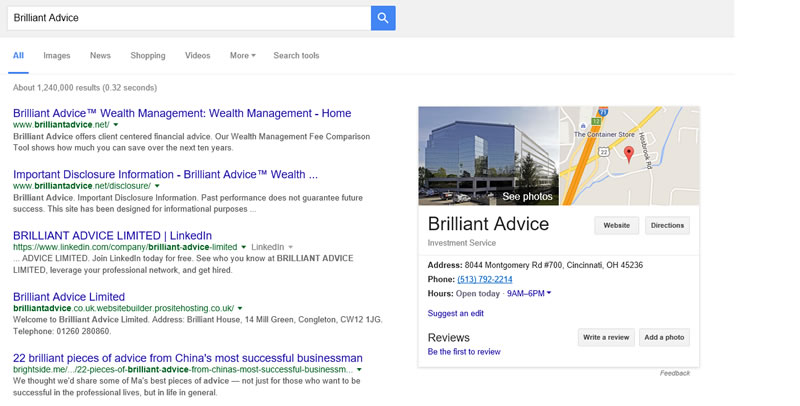Image resolution: width=800 pixels, height=406 pixels.
Task: Click the green www.brilliantadvice.net/ URL text
Action: click(61, 124)
